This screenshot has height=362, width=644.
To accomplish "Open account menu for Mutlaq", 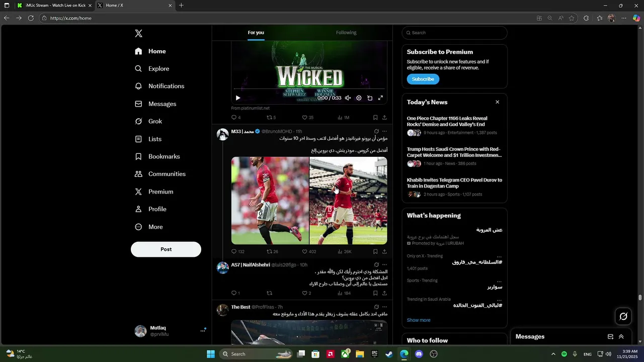I will tap(171, 331).
